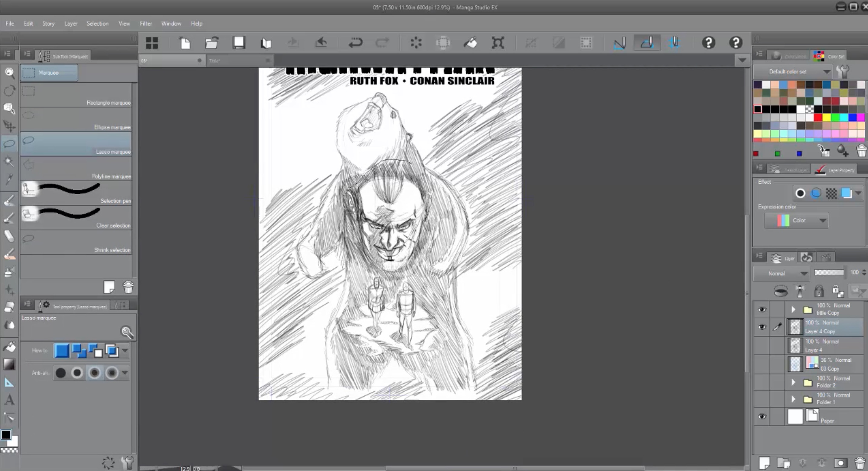Click the Layer 4 Copy thumbnail

(795, 327)
